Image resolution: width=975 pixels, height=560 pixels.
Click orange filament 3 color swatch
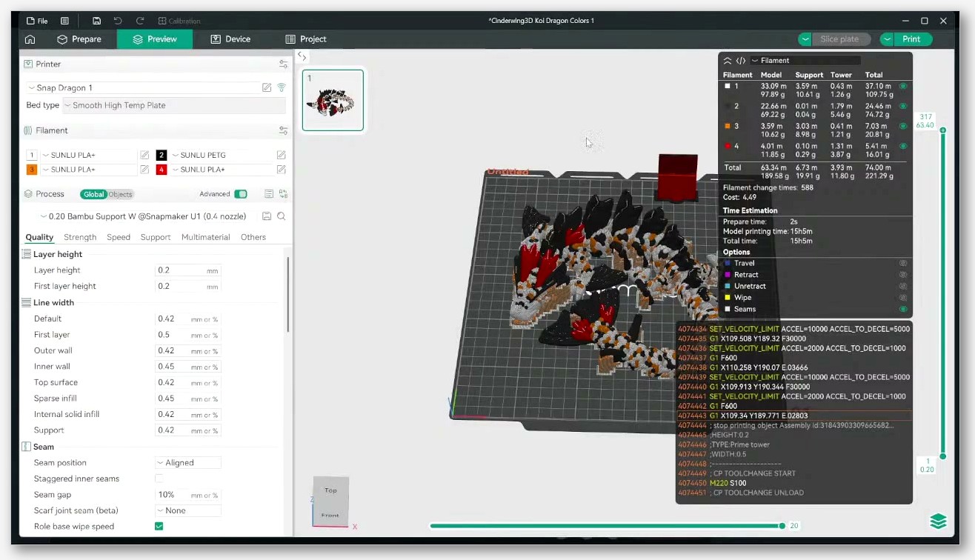click(x=32, y=170)
